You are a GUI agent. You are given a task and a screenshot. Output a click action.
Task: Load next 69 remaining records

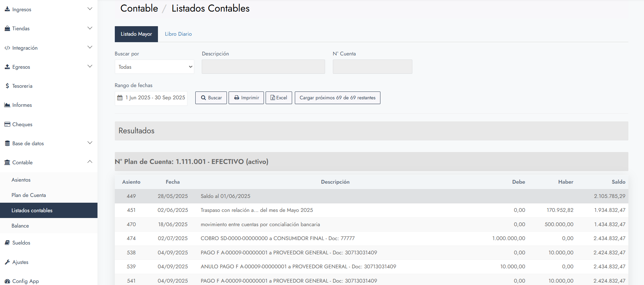coord(337,98)
